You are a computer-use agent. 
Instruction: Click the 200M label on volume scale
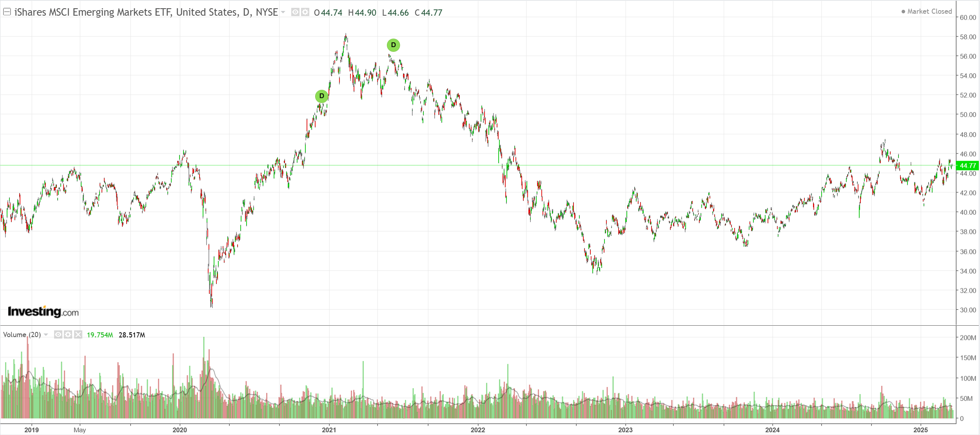coord(968,338)
